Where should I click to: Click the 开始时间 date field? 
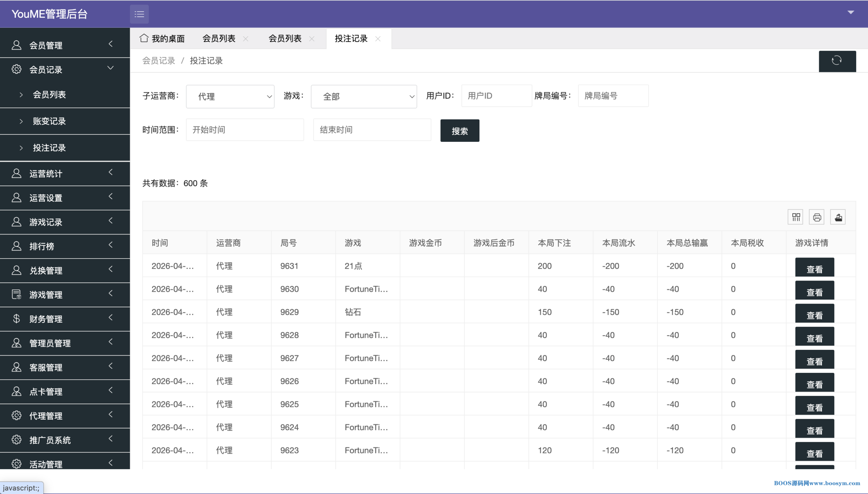tap(244, 130)
